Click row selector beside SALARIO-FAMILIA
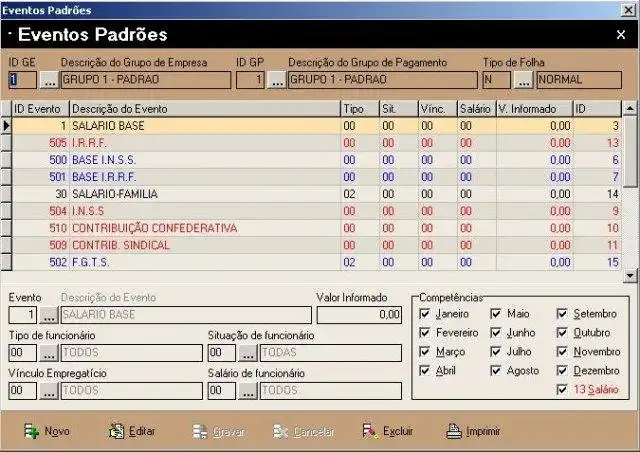Image resolution: width=640 pixels, height=453 pixels. click(6, 194)
